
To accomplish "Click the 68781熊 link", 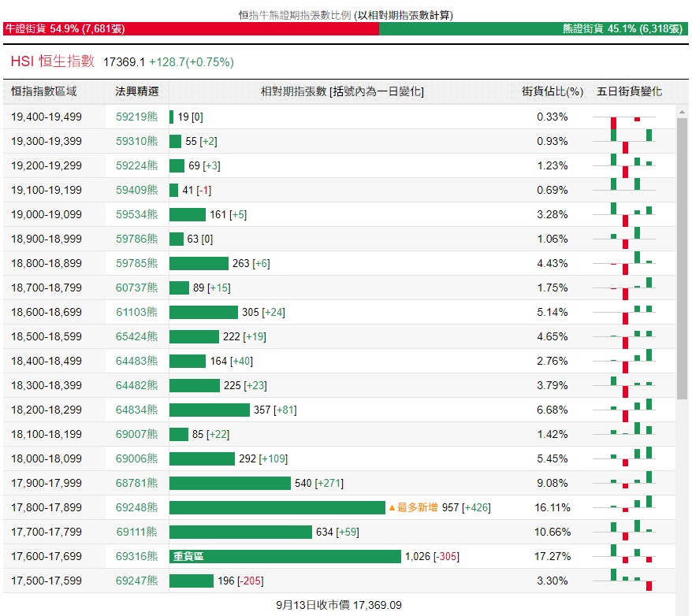I will pyautogui.click(x=136, y=483).
